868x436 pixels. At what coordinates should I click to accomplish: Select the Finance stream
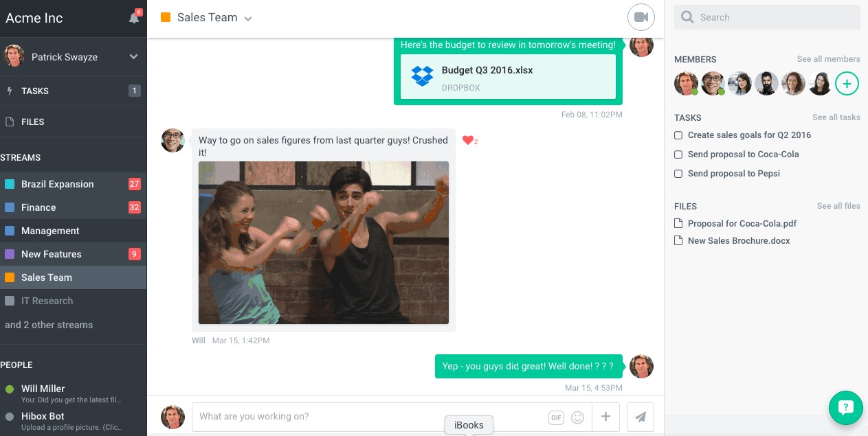(x=73, y=207)
